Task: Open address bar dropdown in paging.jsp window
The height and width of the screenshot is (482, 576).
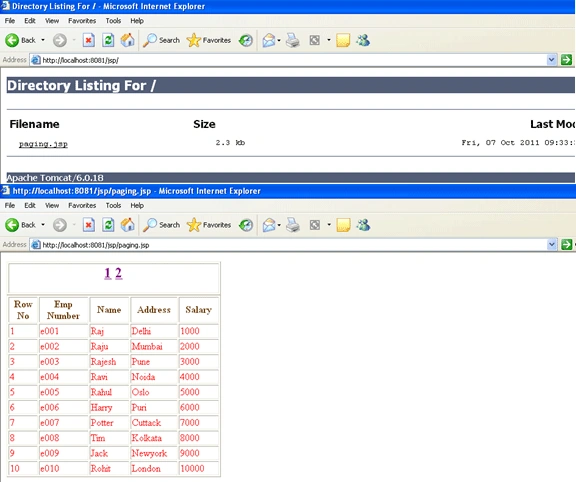Action: (x=551, y=244)
